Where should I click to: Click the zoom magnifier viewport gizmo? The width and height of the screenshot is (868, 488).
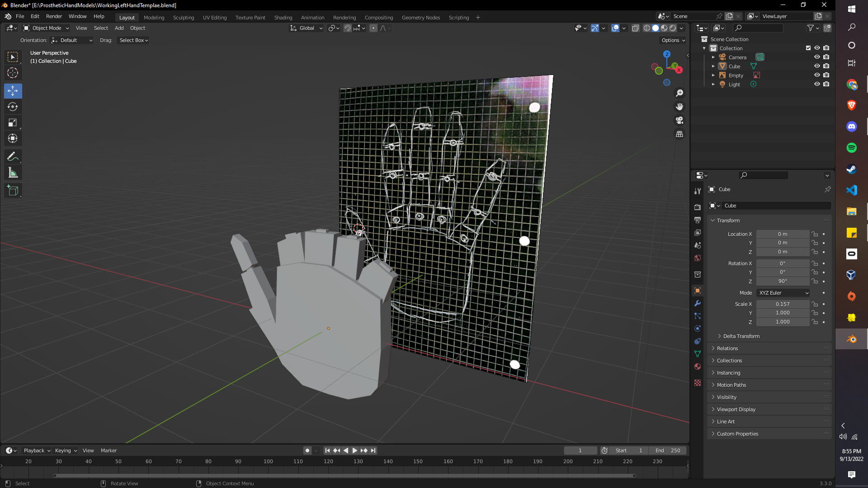point(679,93)
